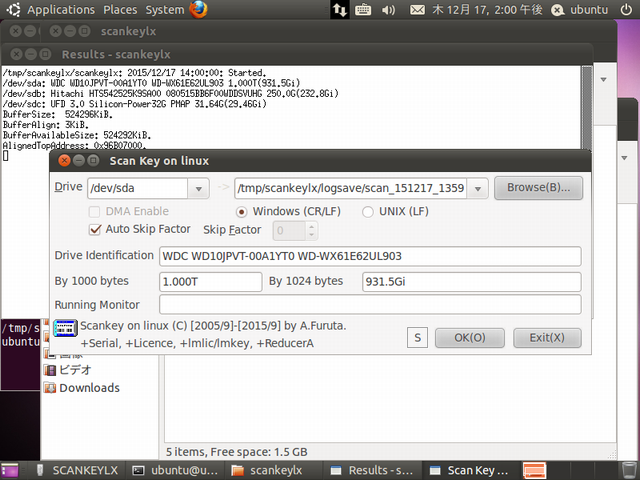Image resolution: width=640 pixels, height=480 pixels.
Task: Open the System menu
Action: point(165,9)
